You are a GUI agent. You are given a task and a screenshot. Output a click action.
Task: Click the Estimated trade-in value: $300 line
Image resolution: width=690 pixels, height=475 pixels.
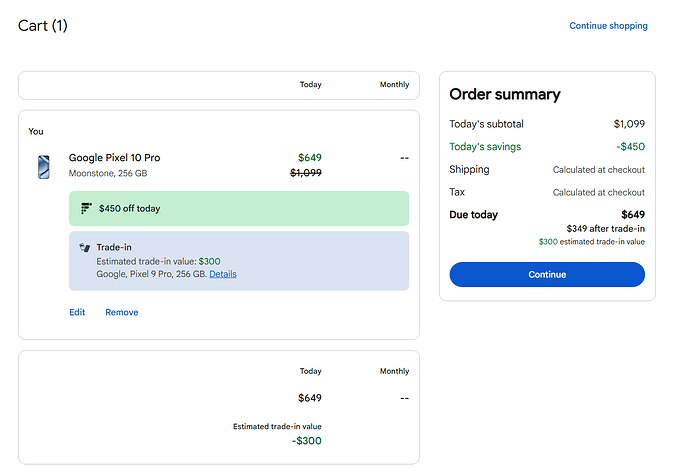158,261
